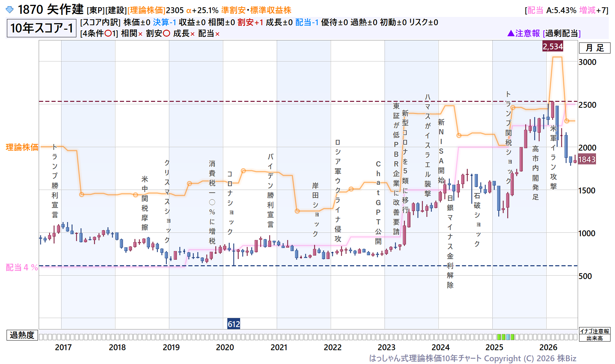Click the 増減+7 dividend change text
Viewport: 615px width, 364px height.
click(x=594, y=10)
